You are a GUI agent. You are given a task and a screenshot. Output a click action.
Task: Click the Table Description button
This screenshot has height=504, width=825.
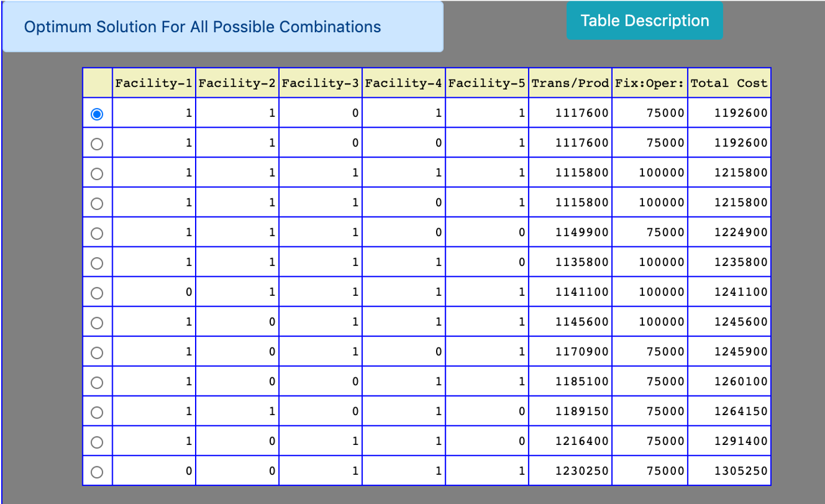click(x=644, y=21)
